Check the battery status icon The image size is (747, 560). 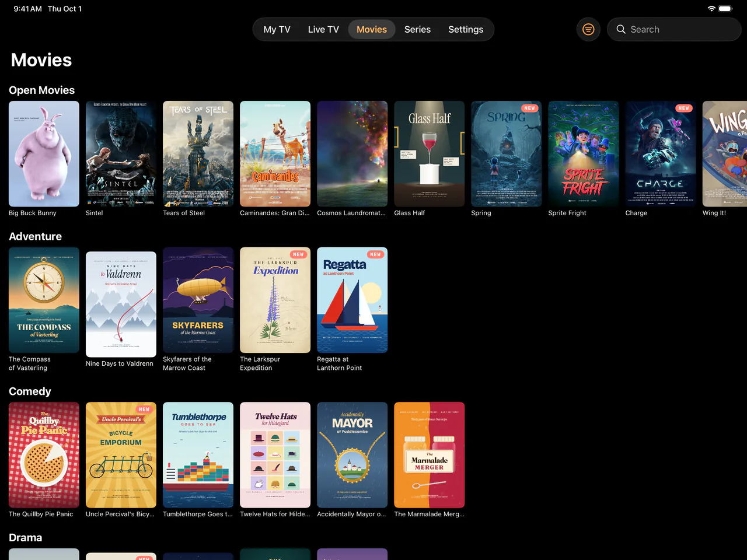pyautogui.click(x=725, y=9)
